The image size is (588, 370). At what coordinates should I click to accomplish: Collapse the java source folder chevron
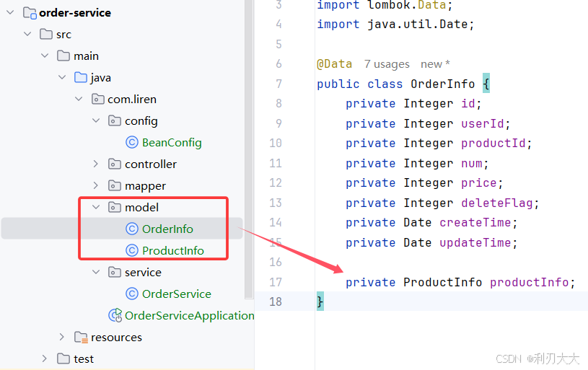coord(62,78)
